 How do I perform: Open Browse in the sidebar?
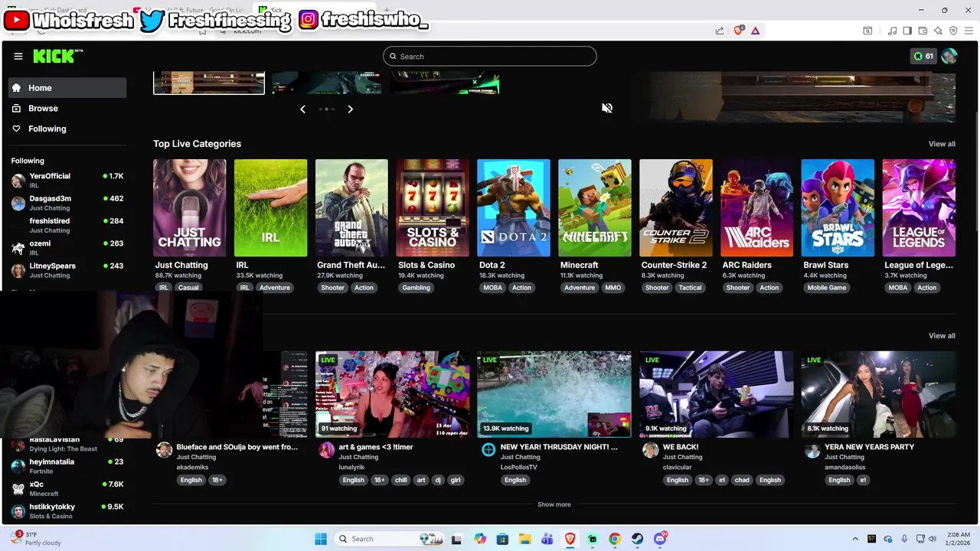(67, 109)
